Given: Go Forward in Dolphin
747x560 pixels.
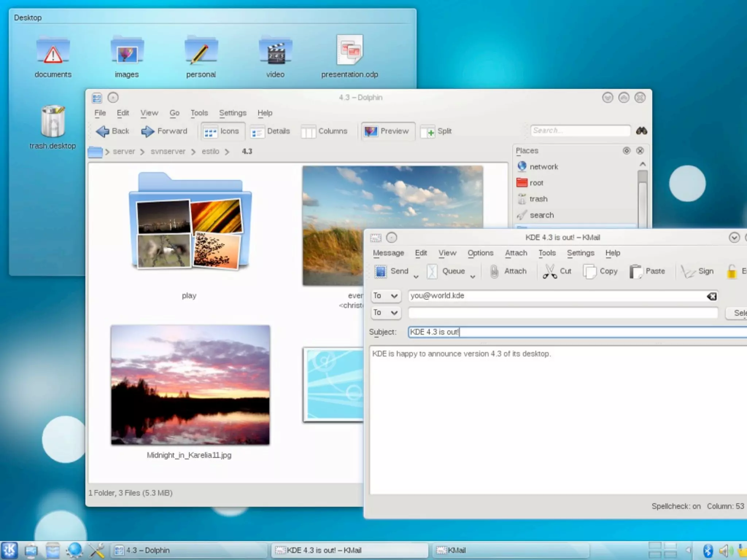Looking at the screenshot, I should click(164, 131).
